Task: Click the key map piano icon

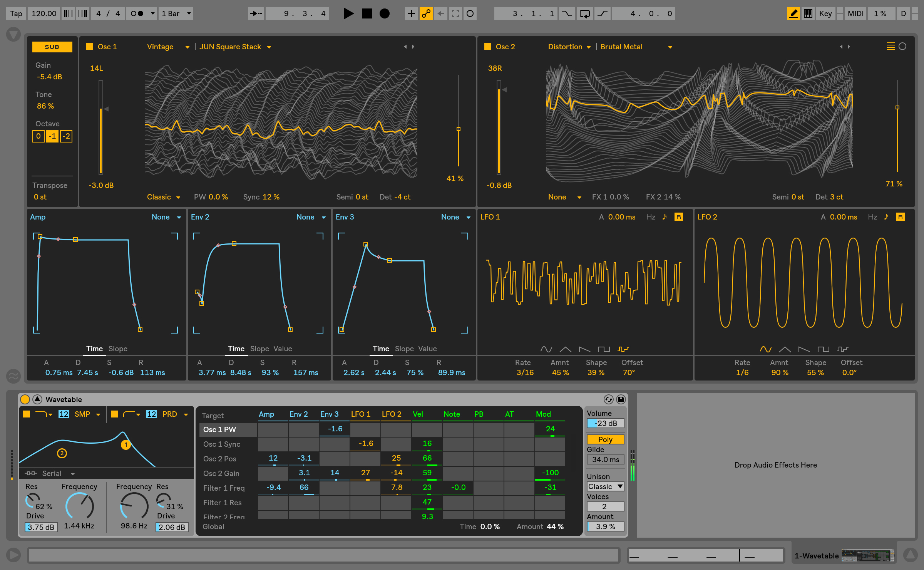Action: [x=808, y=13]
